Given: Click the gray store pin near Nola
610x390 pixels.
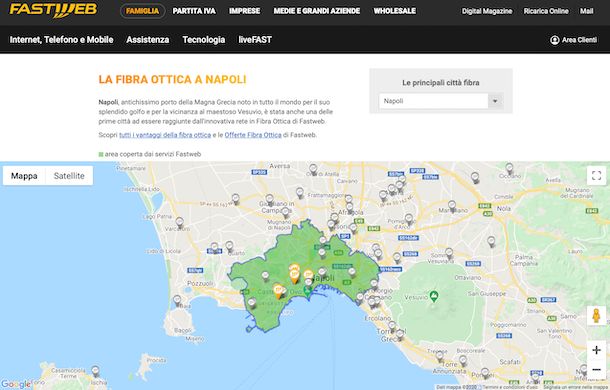Looking at the screenshot, I should pos(491,242).
